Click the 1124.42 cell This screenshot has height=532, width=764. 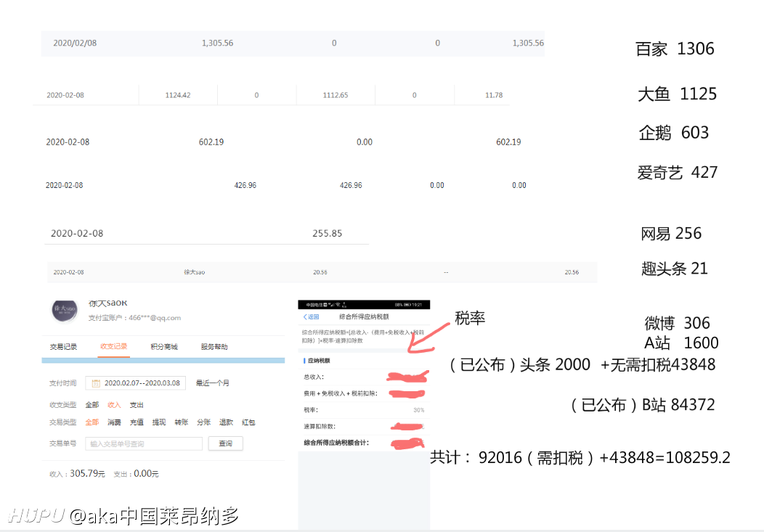point(178,95)
